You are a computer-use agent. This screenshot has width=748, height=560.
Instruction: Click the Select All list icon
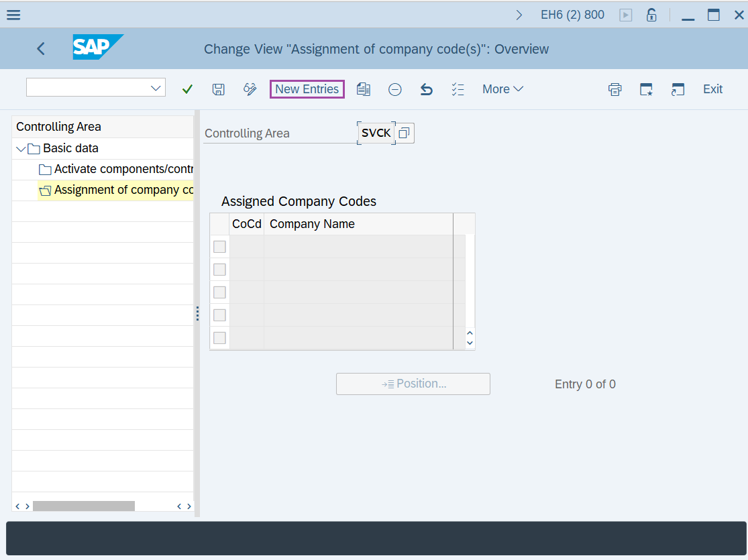pyautogui.click(x=458, y=89)
